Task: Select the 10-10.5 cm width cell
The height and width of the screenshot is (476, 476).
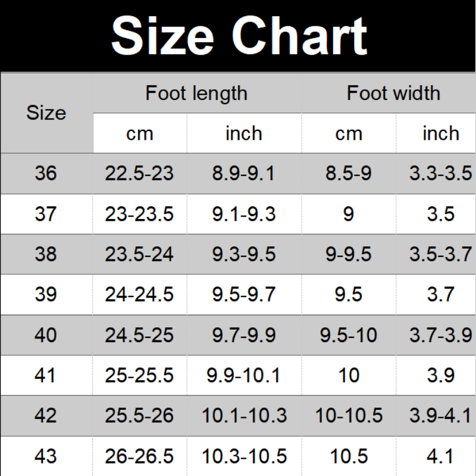Action: pos(348,416)
